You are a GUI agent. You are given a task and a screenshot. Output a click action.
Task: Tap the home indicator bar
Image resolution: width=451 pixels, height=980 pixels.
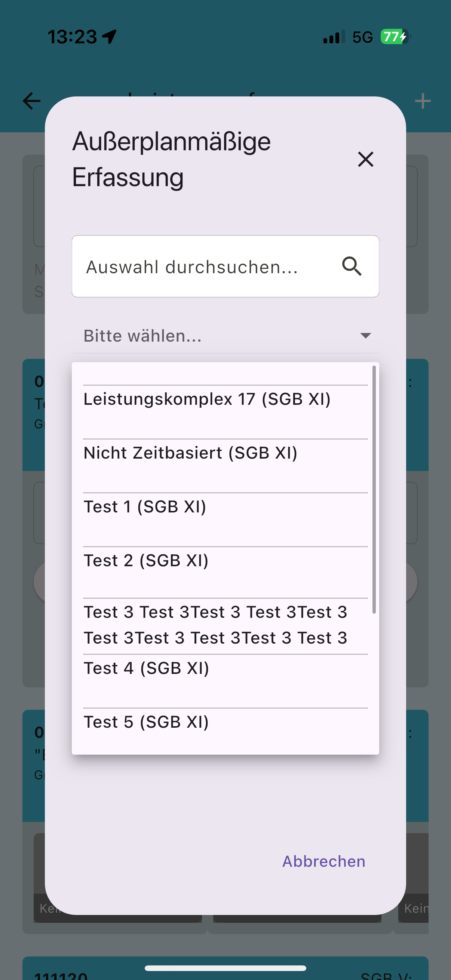click(225, 968)
